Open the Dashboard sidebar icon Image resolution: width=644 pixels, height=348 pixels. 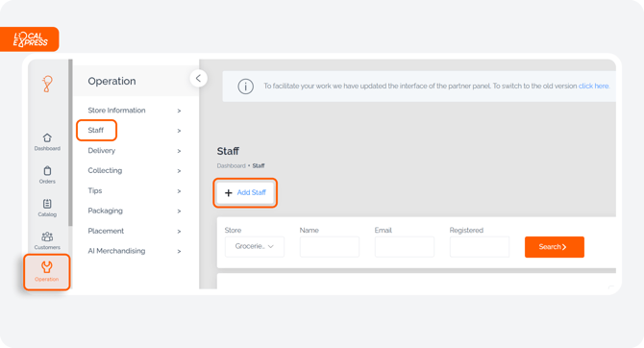coord(47,141)
